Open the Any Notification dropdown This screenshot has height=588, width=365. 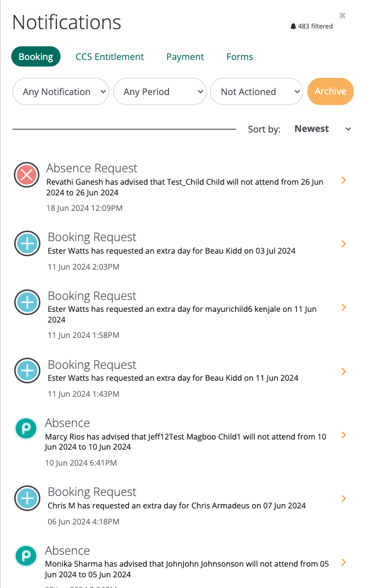coord(61,91)
